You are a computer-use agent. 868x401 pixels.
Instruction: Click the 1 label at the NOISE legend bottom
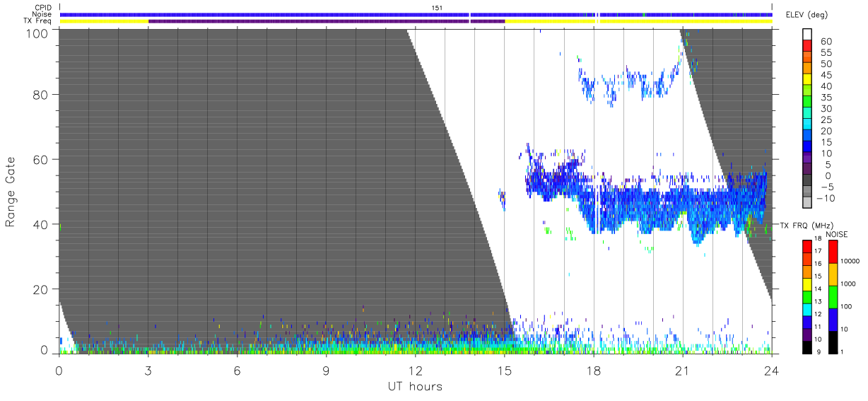click(x=843, y=351)
